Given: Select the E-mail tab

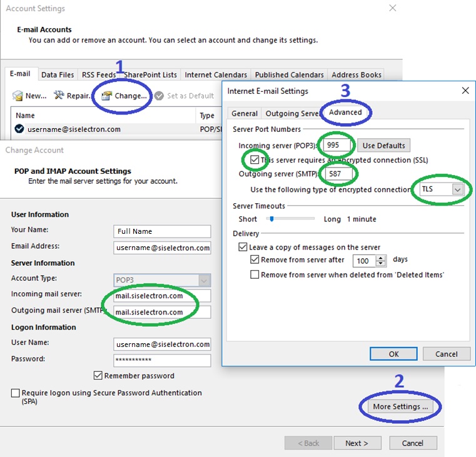Looking at the screenshot, I should click(20, 74).
